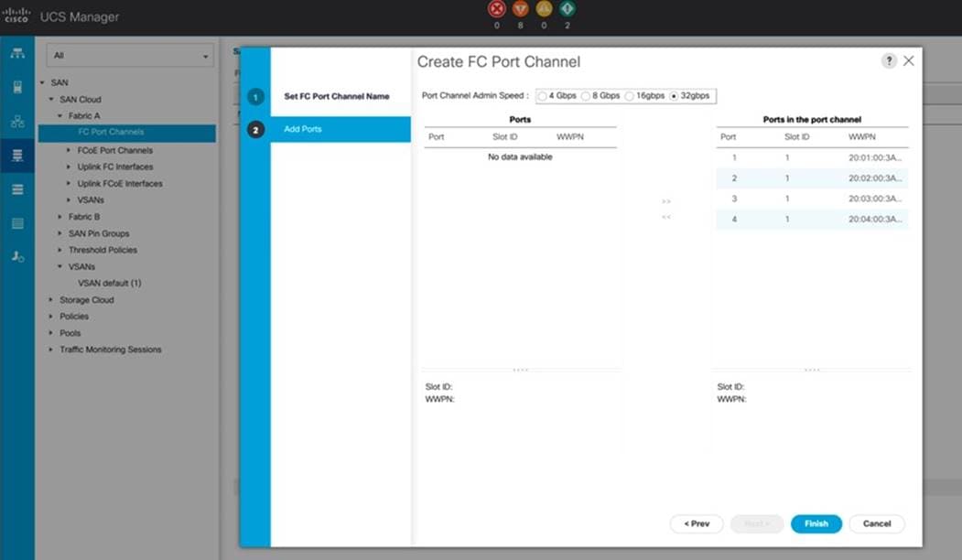Collapse the SAN tree node
This screenshot has height=560, width=962.
pyautogui.click(x=42, y=82)
